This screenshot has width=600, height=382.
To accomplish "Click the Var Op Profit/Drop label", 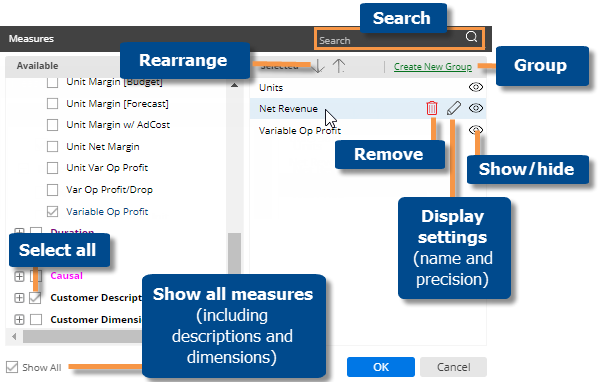I will 109,190.
